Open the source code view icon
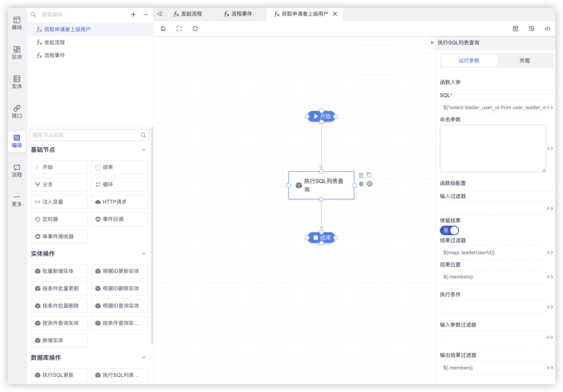Screen dimensions: 563x392 547,29
